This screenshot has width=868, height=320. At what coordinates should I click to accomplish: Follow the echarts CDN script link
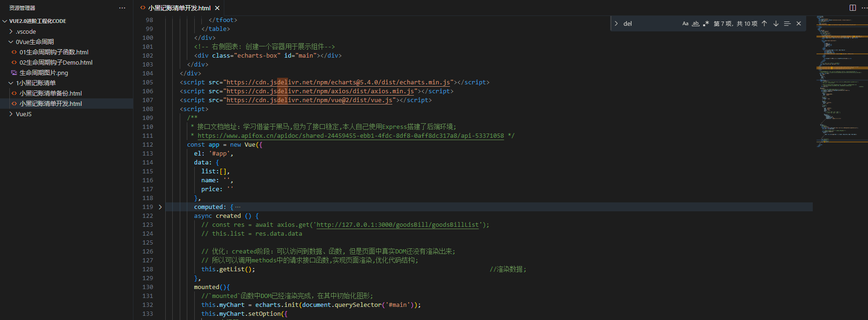(338, 82)
